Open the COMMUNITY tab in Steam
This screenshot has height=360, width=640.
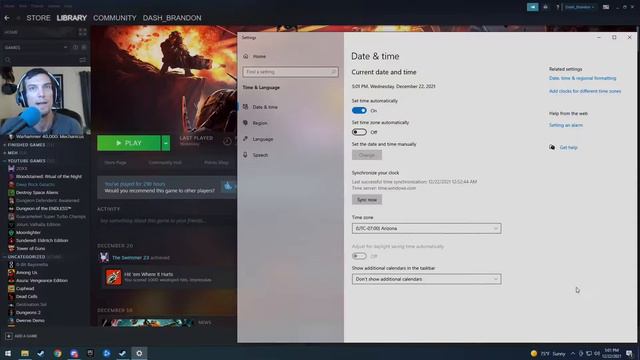tap(115, 18)
